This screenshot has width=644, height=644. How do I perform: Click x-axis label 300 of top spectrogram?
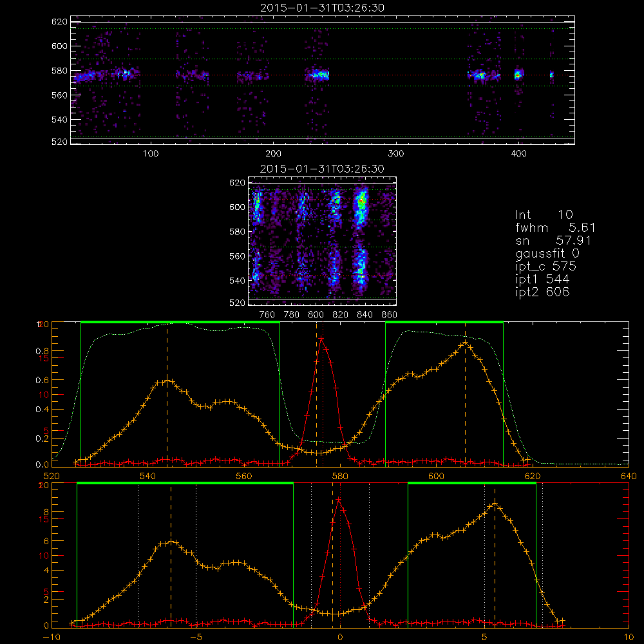(396, 154)
